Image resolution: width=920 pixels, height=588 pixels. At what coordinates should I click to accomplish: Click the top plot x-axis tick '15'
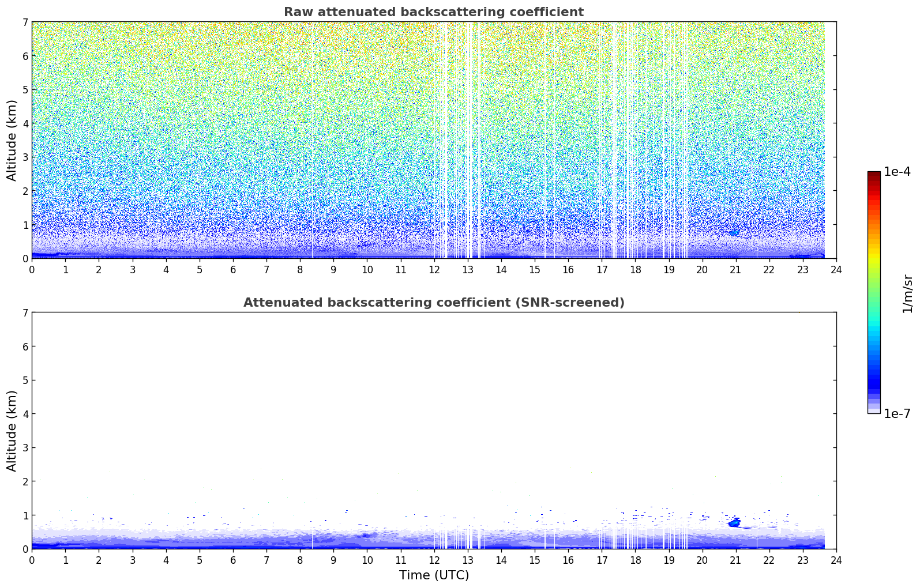[x=535, y=269]
